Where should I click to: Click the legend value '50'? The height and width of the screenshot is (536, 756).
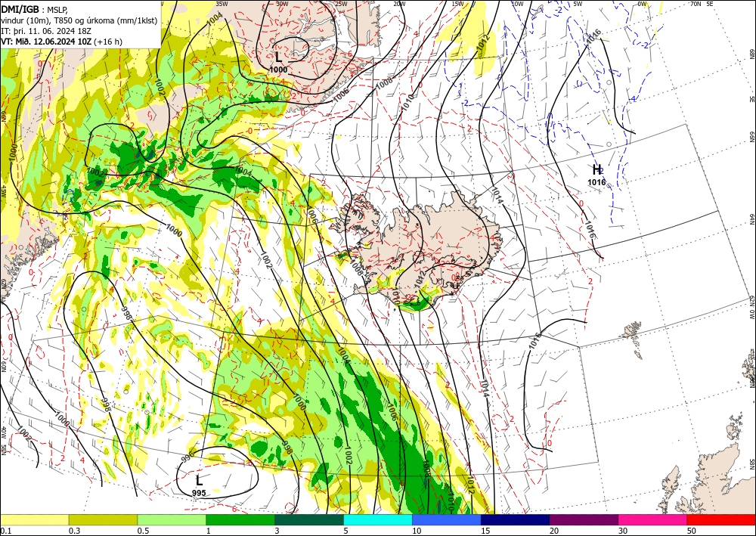692,531
